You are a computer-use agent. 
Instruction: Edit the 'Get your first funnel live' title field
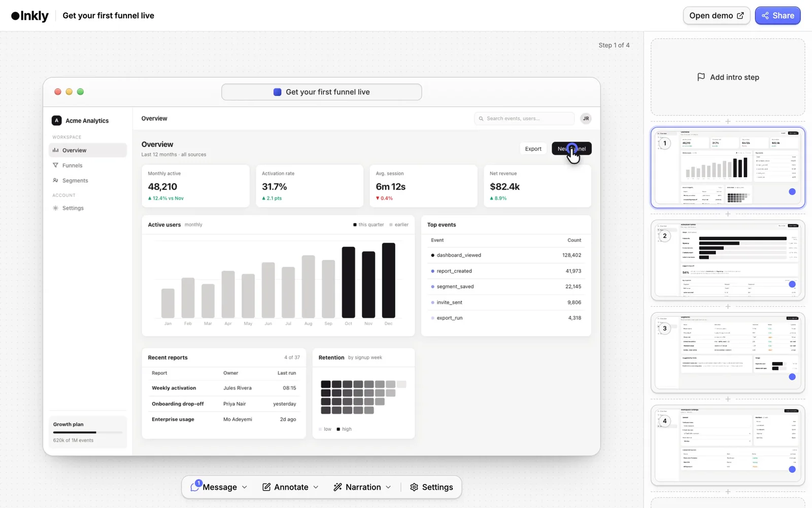322,92
